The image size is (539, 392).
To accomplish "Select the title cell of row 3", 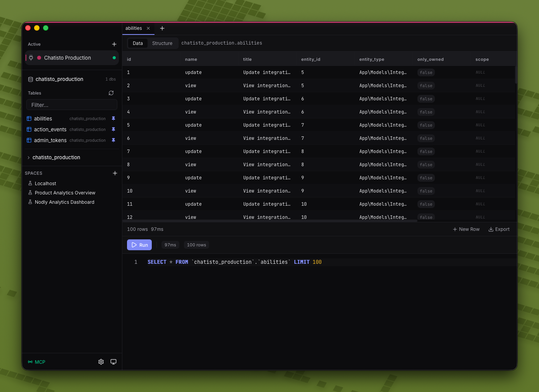I will (267, 99).
